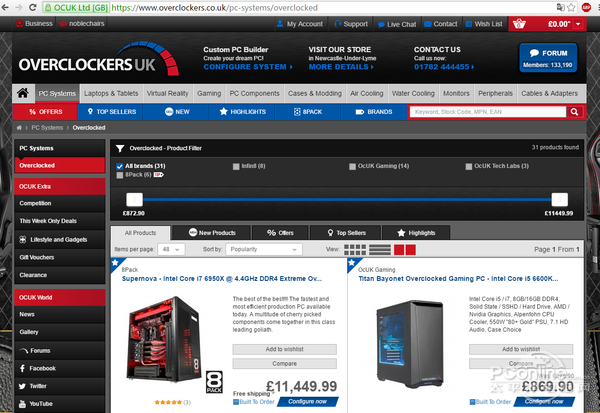Open the Titan Bayonet product title link
Screen dimensions: 600x413
pos(458,279)
